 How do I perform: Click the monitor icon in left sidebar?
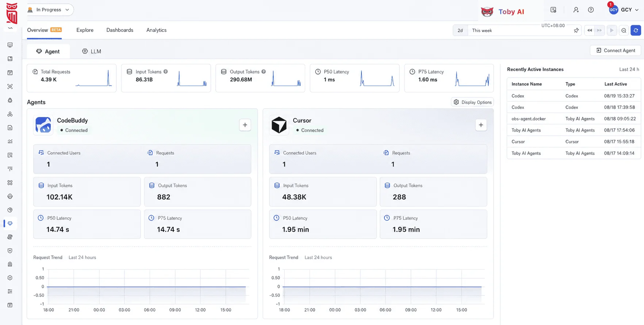10,45
